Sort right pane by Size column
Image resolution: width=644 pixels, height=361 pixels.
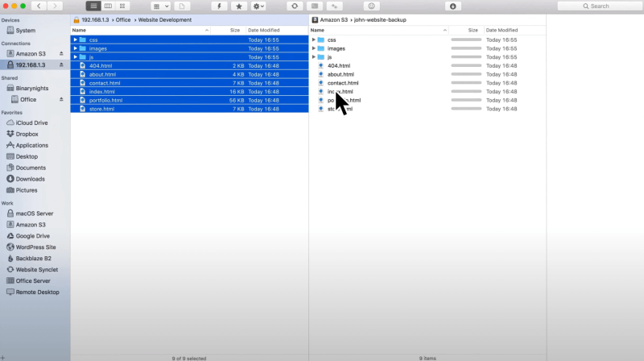click(473, 30)
